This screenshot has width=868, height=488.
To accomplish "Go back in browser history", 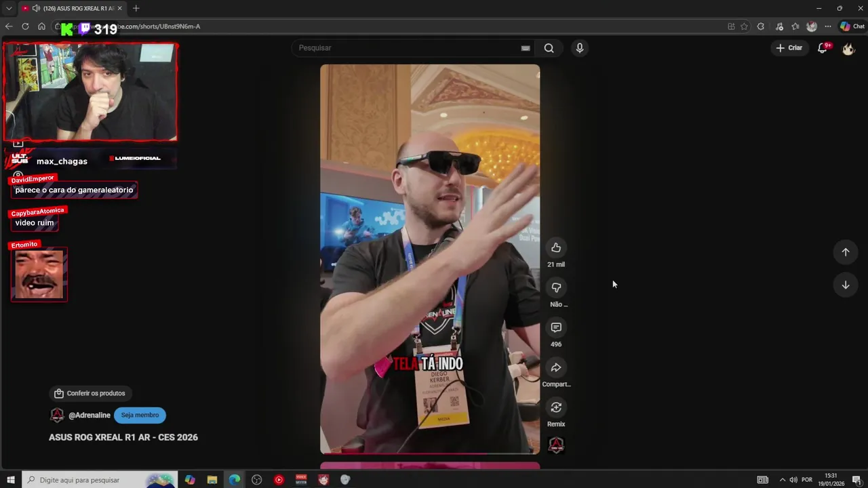I will point(9,26).
